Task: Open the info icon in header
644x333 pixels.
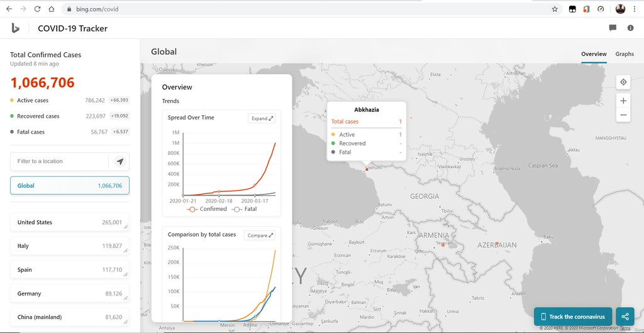Action: click(630, 28)
